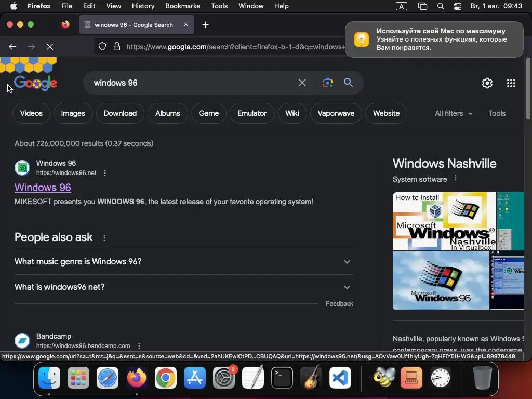Search by image with Google Lens icon

pyautogui.click(x=328, y=83)
